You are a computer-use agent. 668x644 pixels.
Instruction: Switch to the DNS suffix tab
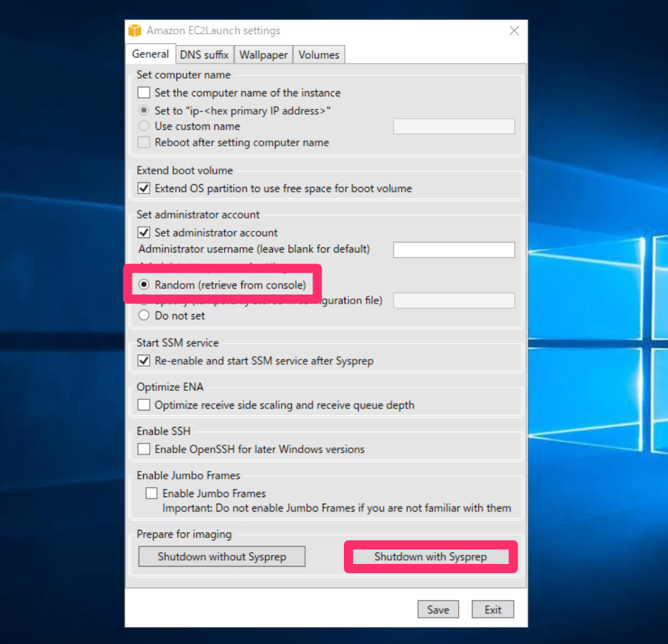point(204,54)
